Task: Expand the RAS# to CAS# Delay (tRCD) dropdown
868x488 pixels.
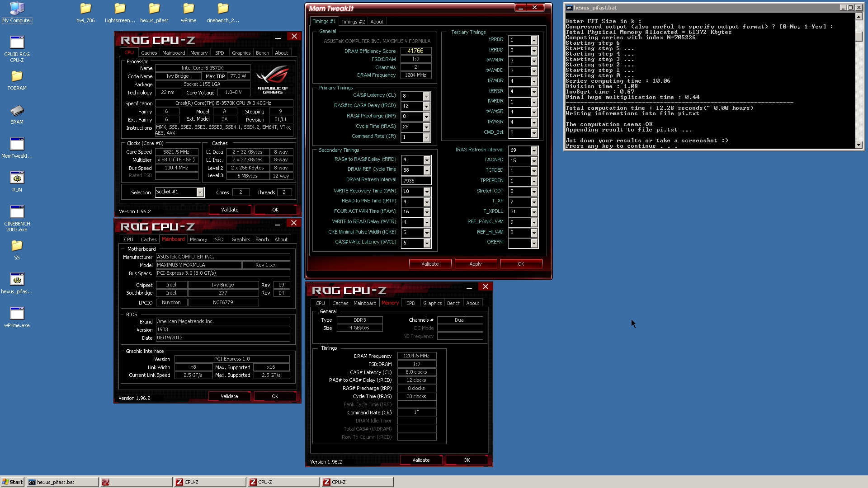Action: coord(426,106)
